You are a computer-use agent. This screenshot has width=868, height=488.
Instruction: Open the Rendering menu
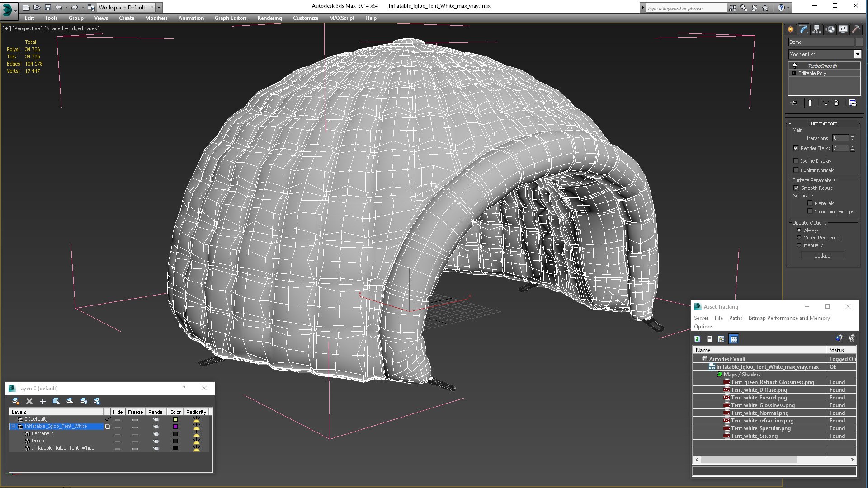coord(270,18)
